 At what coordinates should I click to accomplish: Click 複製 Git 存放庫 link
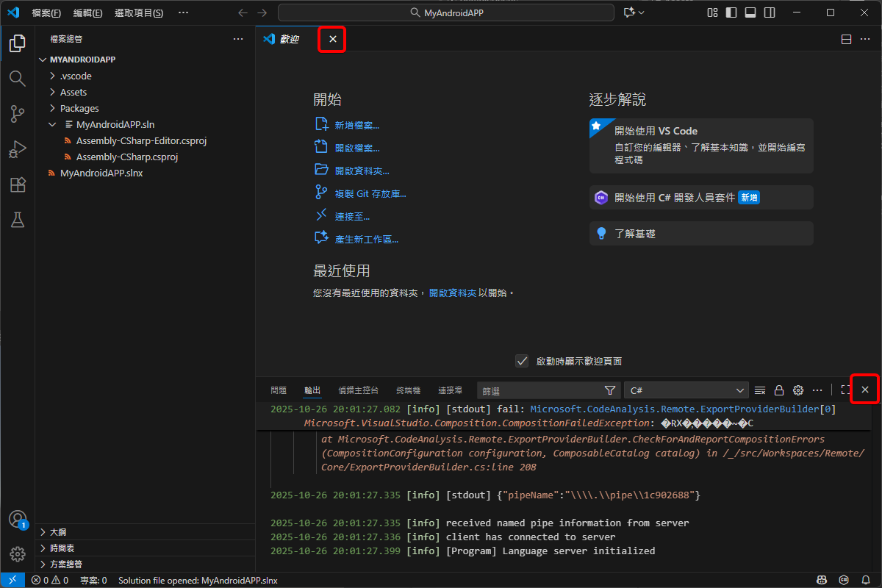pos(369,193)
